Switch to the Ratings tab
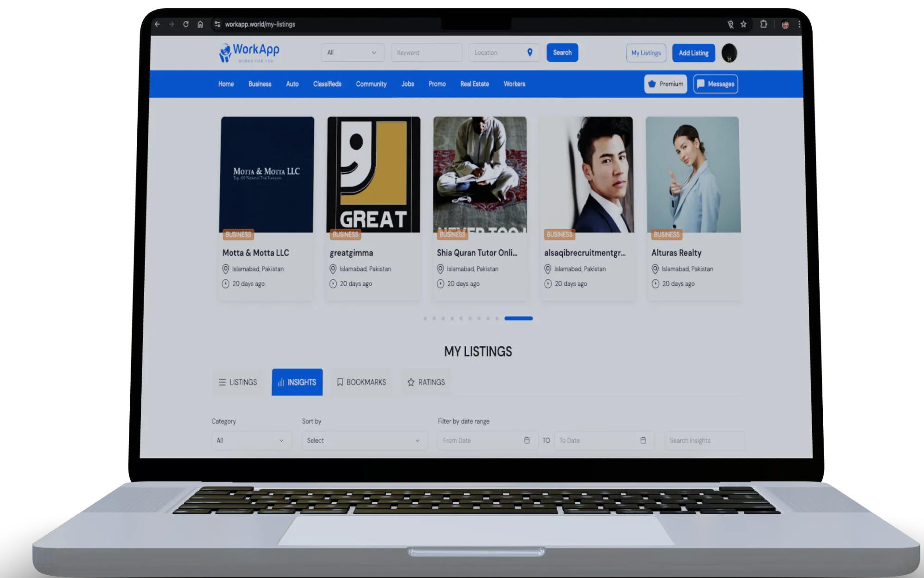Image resolution: width=924 pixels, height=578 pixels. [x=426, y=382]
